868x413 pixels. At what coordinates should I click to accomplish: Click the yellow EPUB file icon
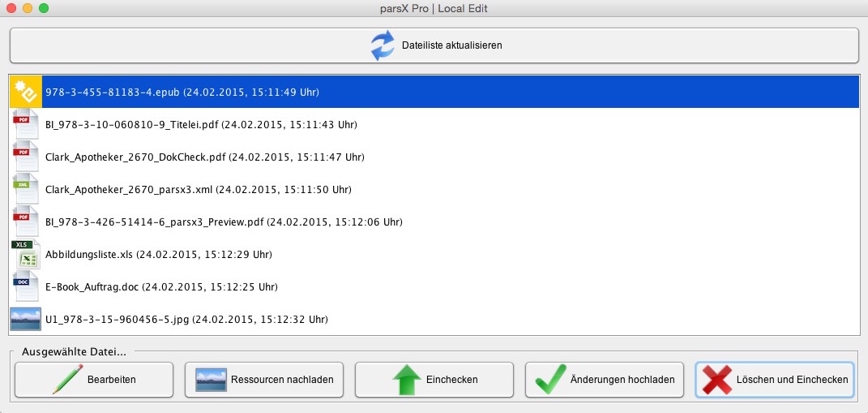25,92
